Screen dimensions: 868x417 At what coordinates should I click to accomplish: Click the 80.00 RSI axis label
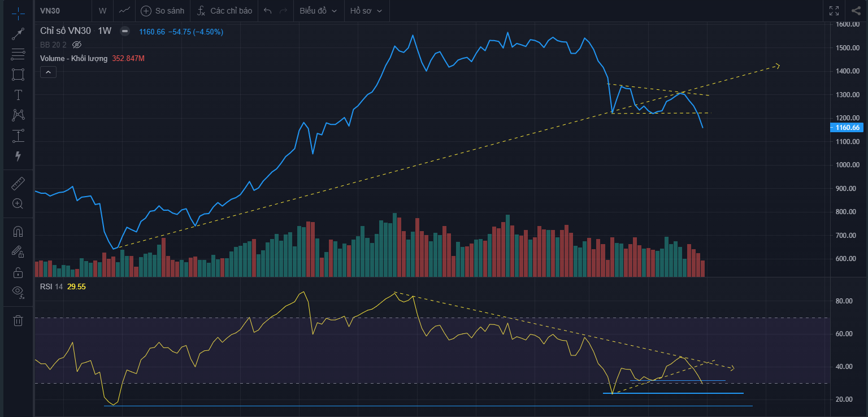click(x=844, y=301)
